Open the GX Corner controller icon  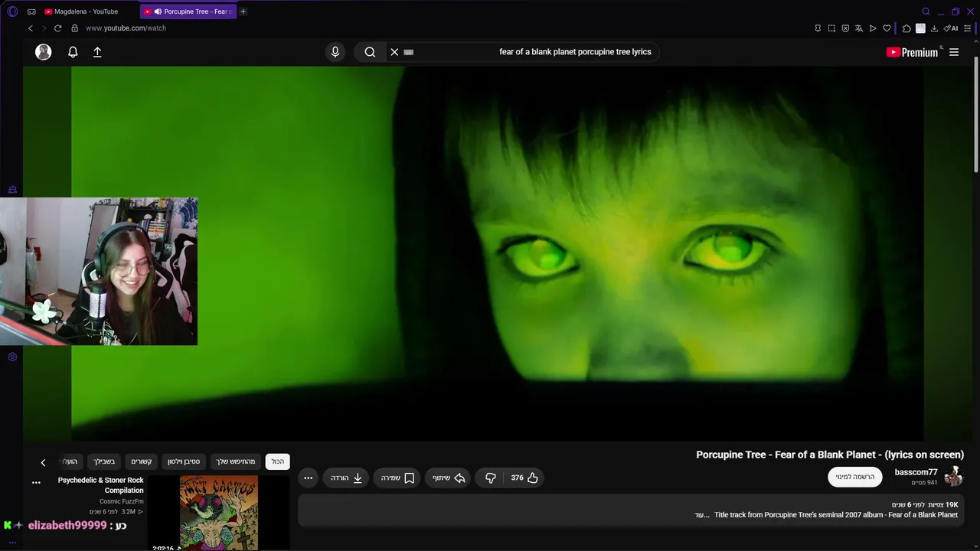click(31, 11)
